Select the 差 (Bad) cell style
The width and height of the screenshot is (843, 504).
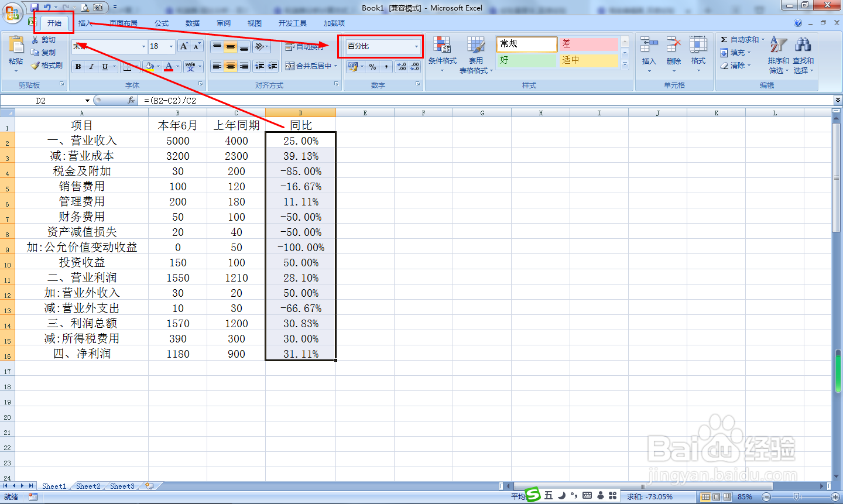[x=588, y=44]
